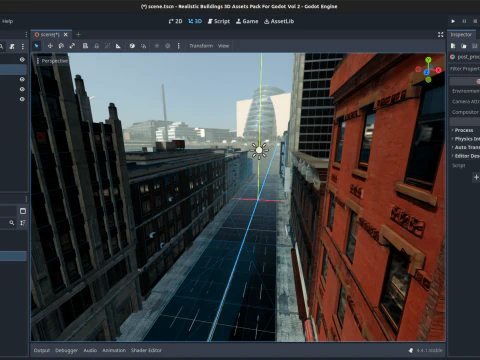The image size is (480, 360).
Task: Click the Environment property
Action: [465, 91]
